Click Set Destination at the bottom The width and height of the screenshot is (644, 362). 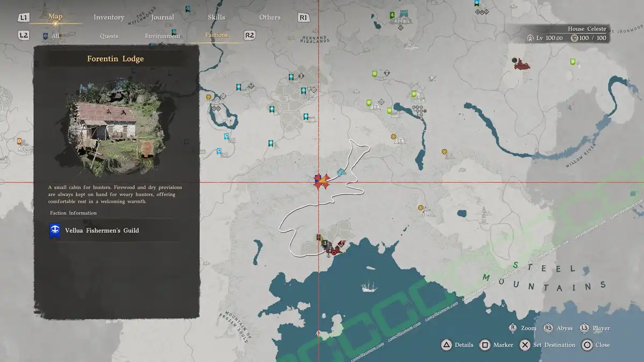pos(547,345)
